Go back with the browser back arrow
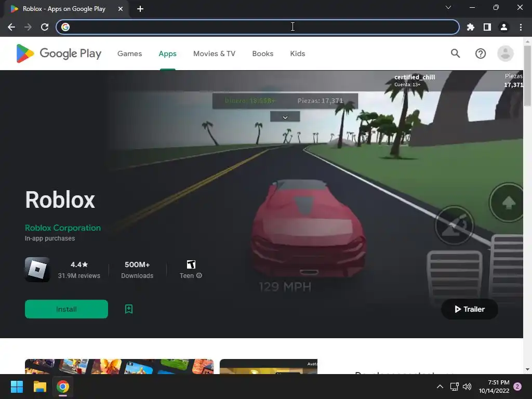Screen dimensions: 532x399 tap(11, 27)
